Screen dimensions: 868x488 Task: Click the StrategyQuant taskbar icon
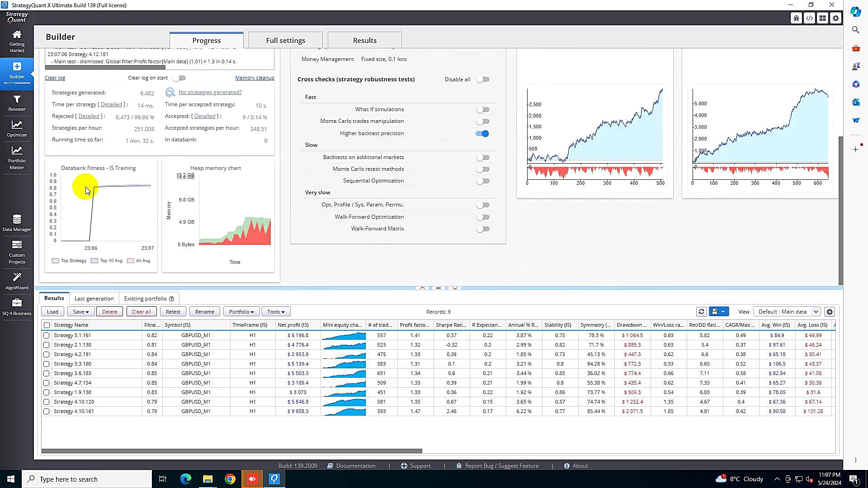[274, 479]
